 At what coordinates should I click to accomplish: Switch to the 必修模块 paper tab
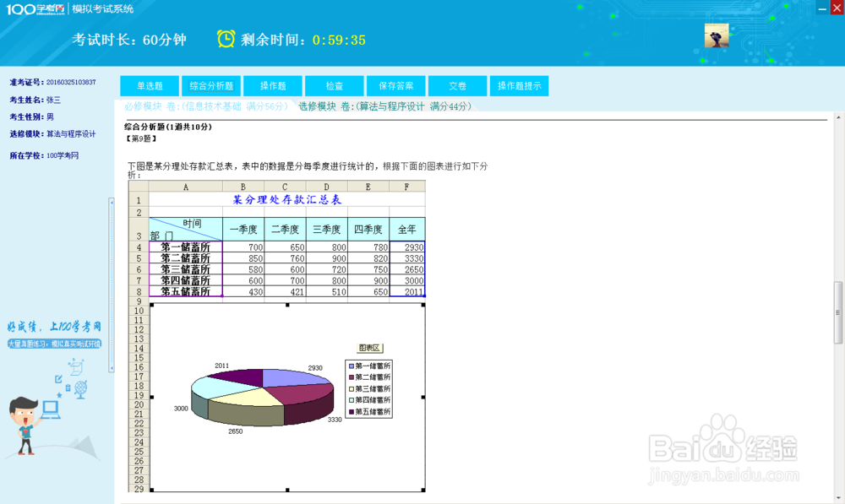coord(207,106)
